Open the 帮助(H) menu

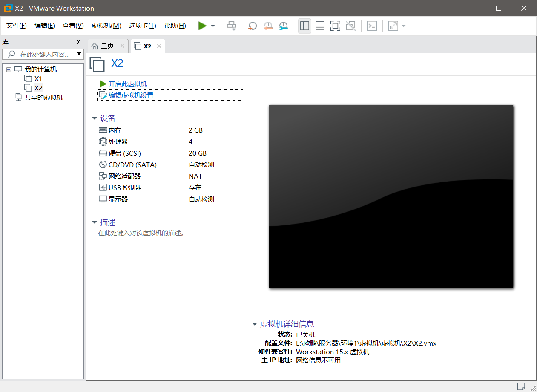tap(175, 26)
